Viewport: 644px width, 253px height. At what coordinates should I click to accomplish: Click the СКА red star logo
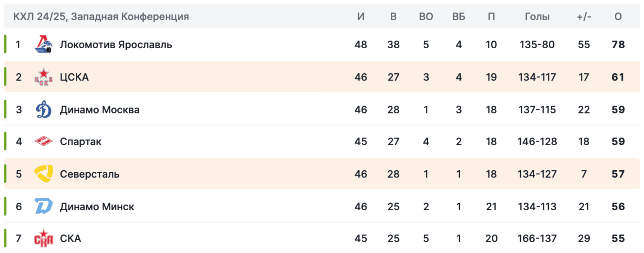43,239
